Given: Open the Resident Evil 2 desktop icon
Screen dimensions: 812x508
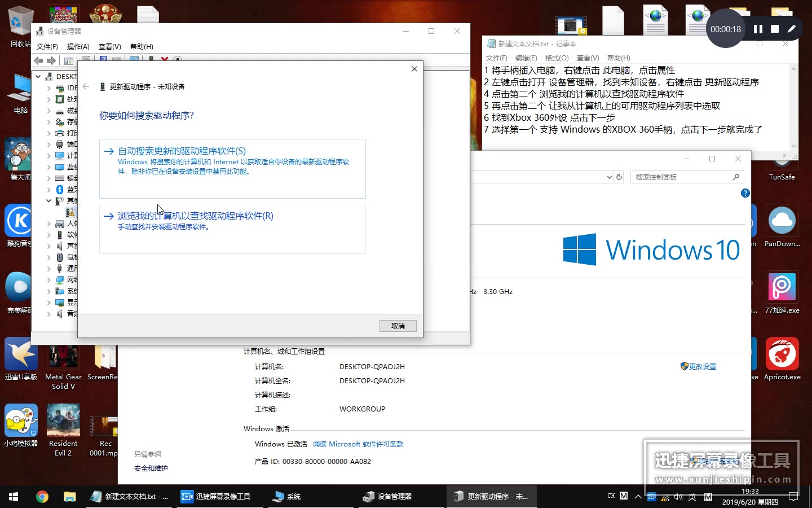Looking at the screenshot, I should (x=63, y=430).
